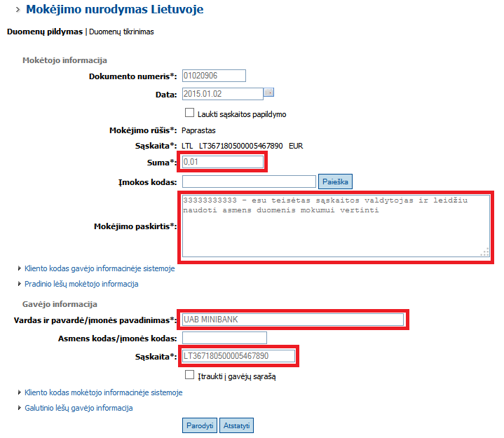
Task: Click the Paieška button
Action: point(335,182)
